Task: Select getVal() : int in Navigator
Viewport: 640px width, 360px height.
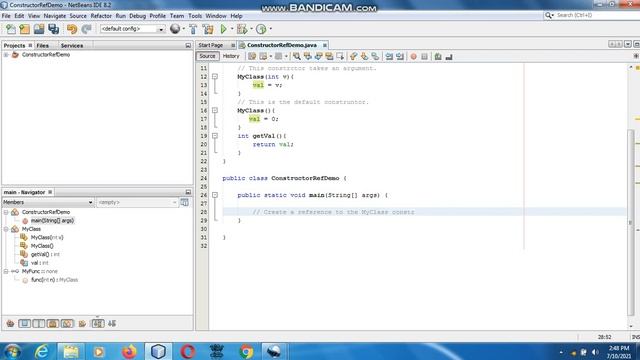Action: click(x=45, y=254)
